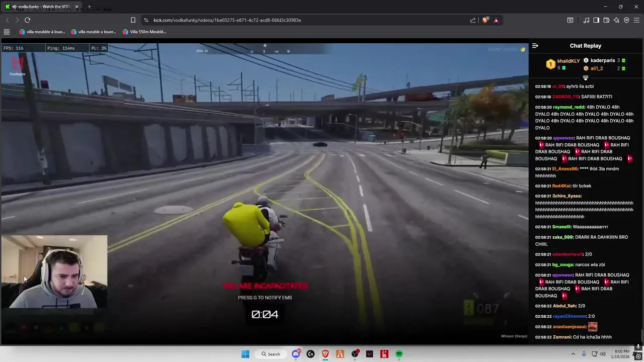Image resolution: width=644 pixels, height=362 pixels.
Task: Click the streamer webcam overlay
Action: tap(54, 272)
